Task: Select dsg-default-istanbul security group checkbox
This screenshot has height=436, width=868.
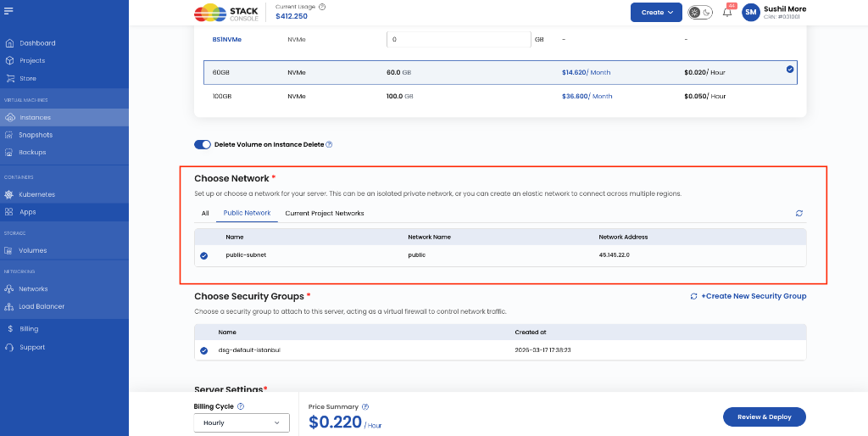Action: pos(203,350)
